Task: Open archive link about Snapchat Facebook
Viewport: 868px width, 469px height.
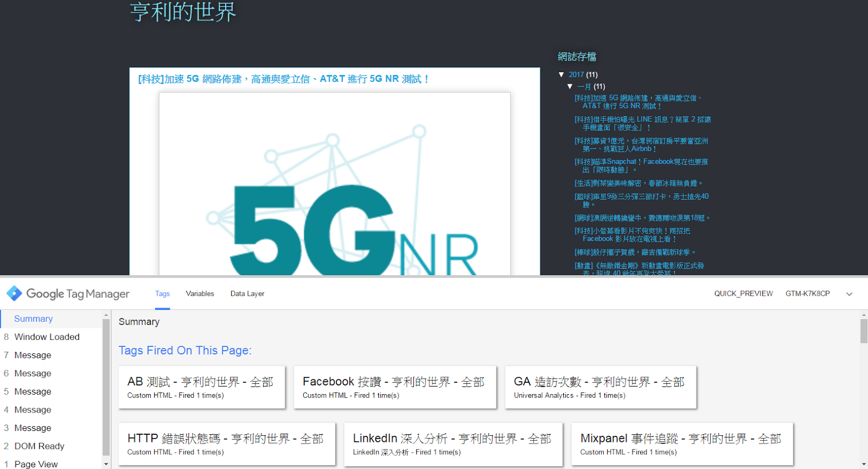Action: point(641,166)
